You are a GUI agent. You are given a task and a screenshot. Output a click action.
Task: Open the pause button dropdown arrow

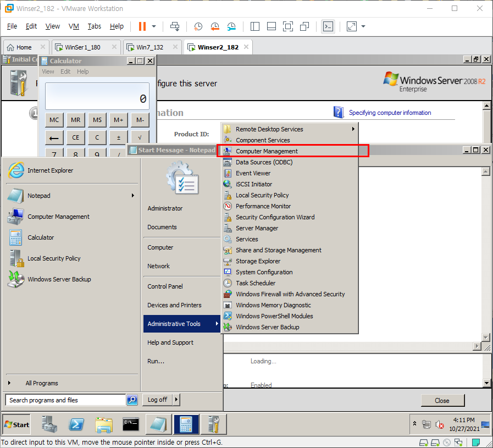154,26
